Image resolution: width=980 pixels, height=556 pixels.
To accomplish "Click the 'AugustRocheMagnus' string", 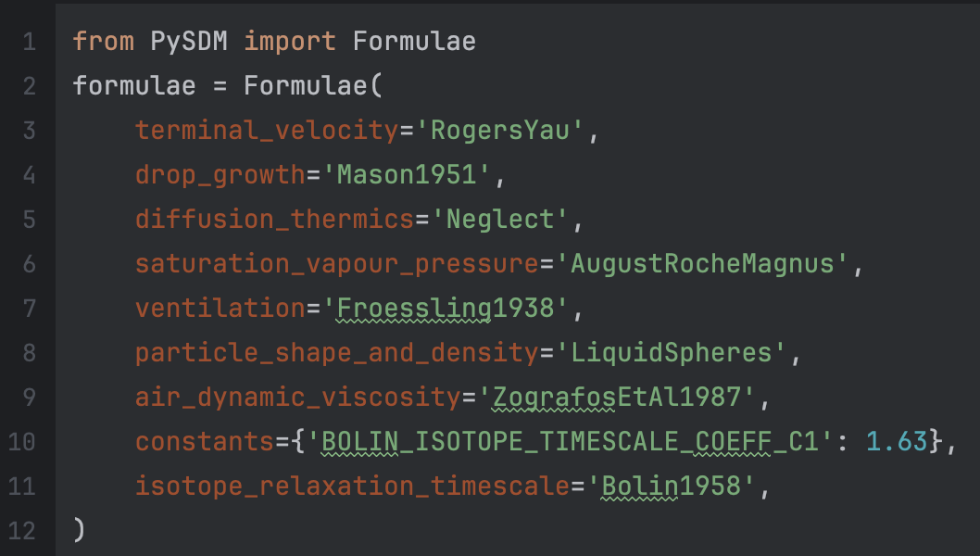I will pos(701,264).
